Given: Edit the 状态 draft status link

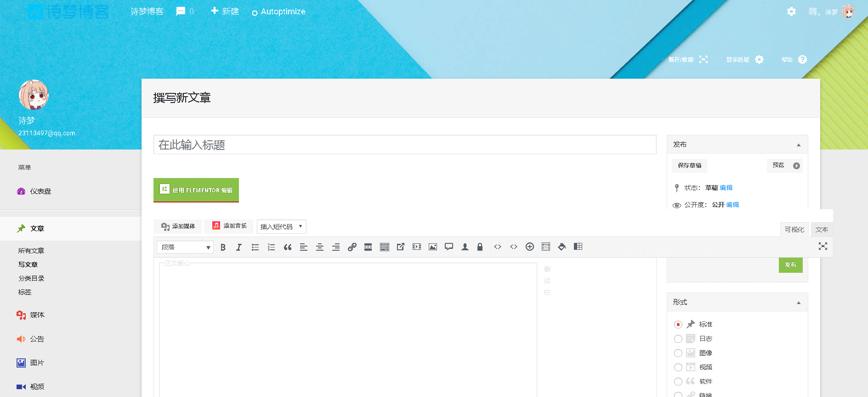Looking at the screenshot, I should coord(726,188).
